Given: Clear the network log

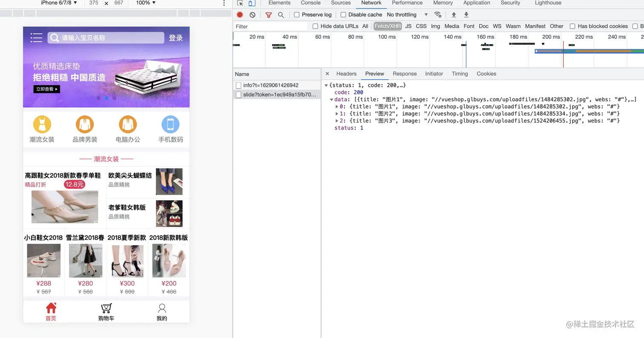Looking at the screenshot, I should point(253,14).
